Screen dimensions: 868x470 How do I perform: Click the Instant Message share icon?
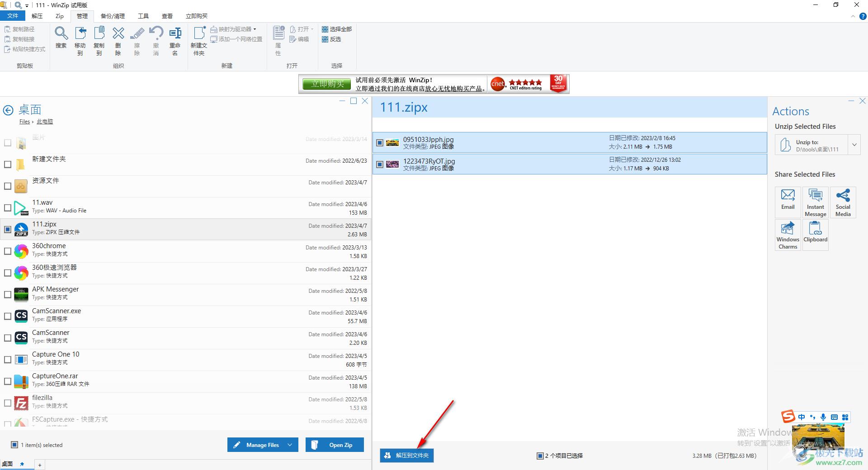coord(816,202)
